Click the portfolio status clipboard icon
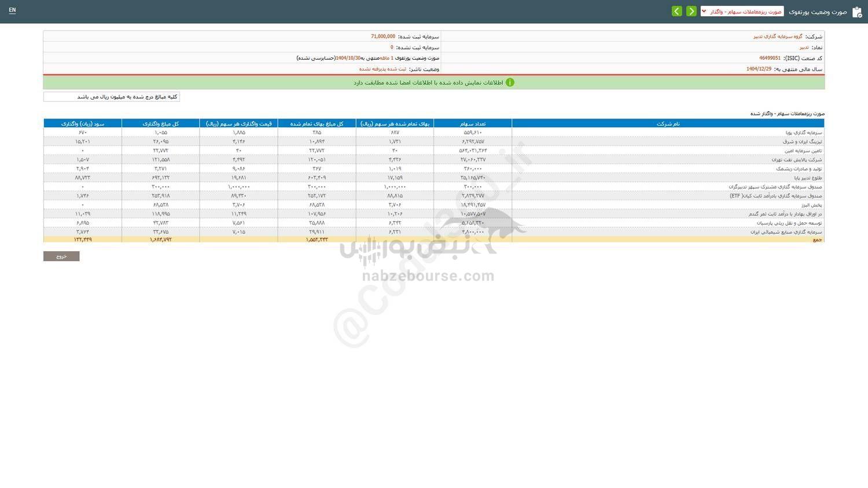 (x=857, y=12)
